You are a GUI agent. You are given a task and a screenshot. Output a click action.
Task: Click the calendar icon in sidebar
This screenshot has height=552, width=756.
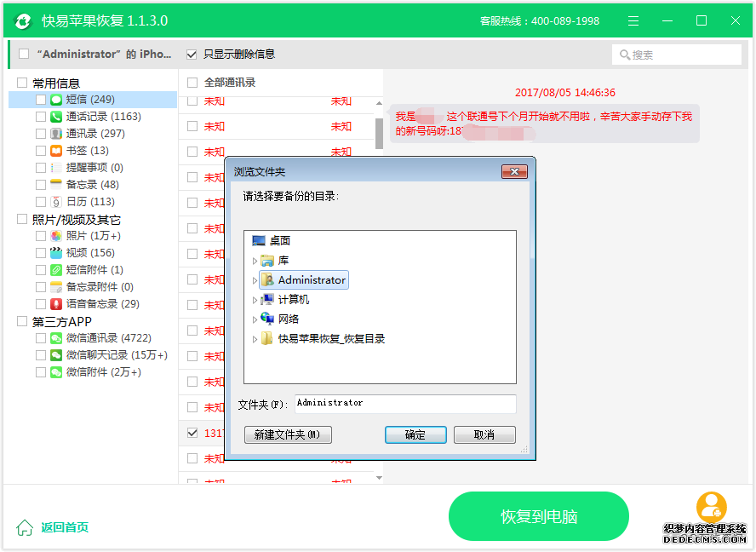pyautogui.click(x=56, y=202)
